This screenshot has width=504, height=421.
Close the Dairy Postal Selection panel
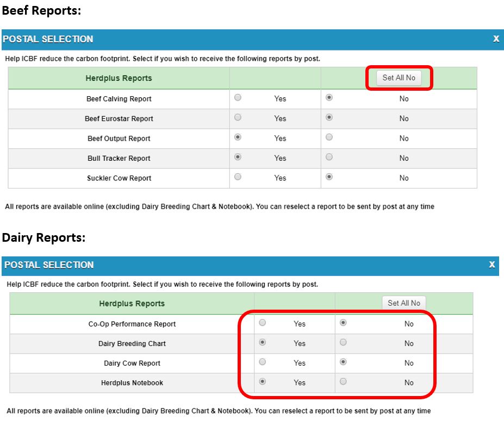492,265
